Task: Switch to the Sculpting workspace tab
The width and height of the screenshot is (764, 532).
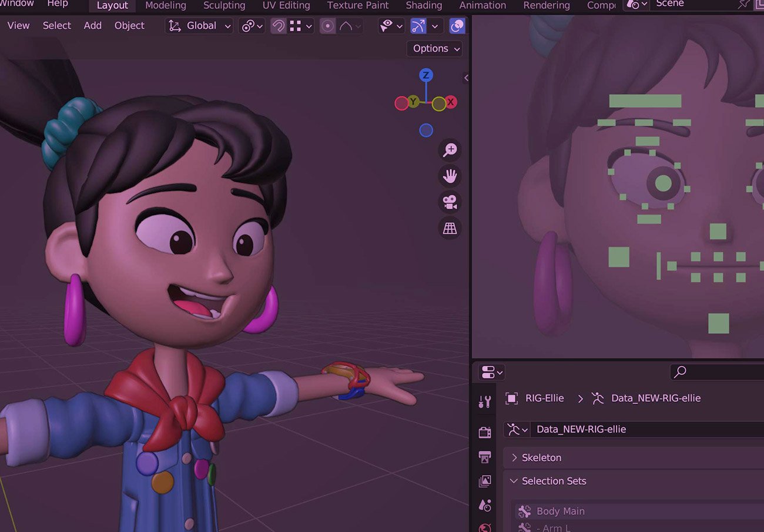Action: [224, 5]
